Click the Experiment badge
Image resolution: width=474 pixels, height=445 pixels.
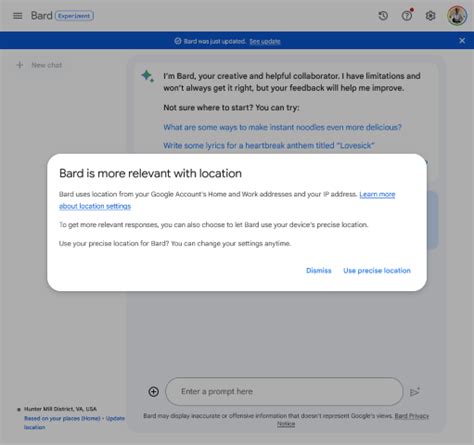74,16
